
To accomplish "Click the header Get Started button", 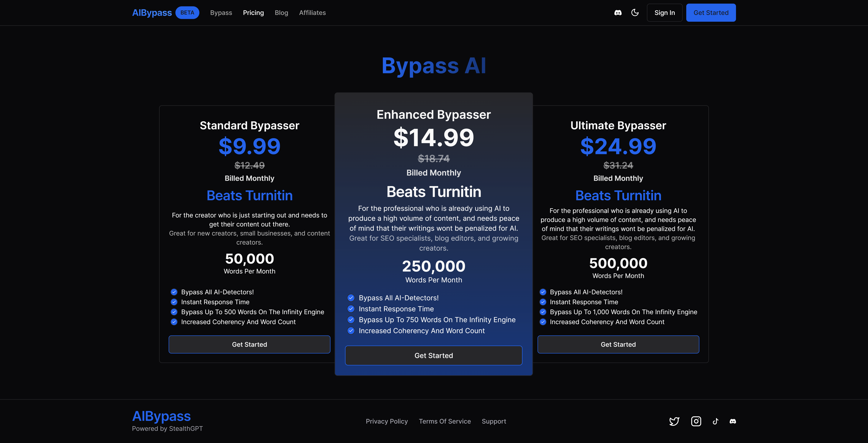I will [711, 13].
